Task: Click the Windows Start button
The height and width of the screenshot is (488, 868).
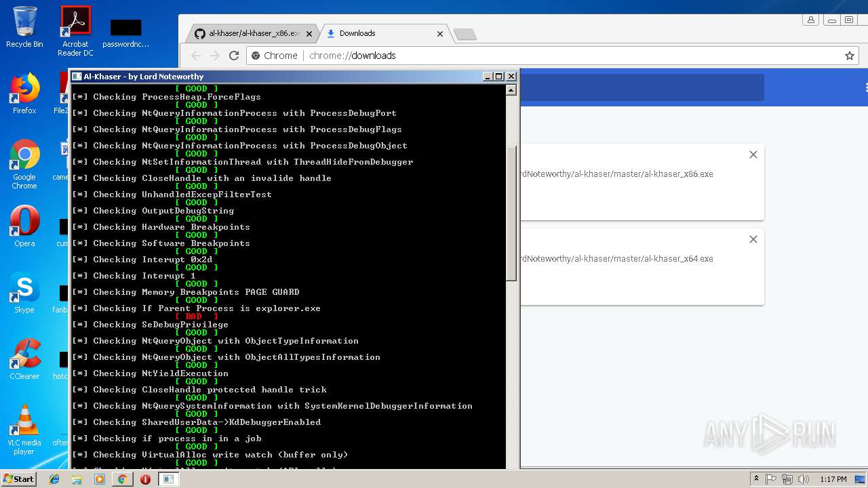Action: pyautogui.click(x=19, y=479)
